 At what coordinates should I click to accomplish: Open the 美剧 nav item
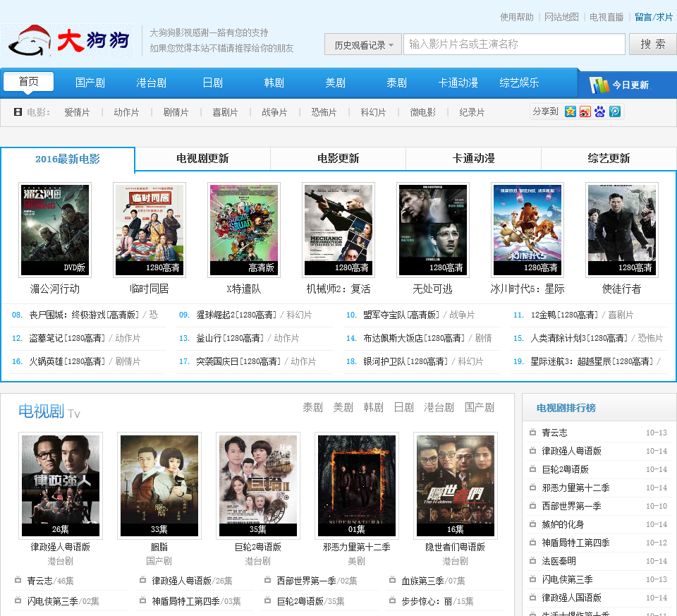335,83
